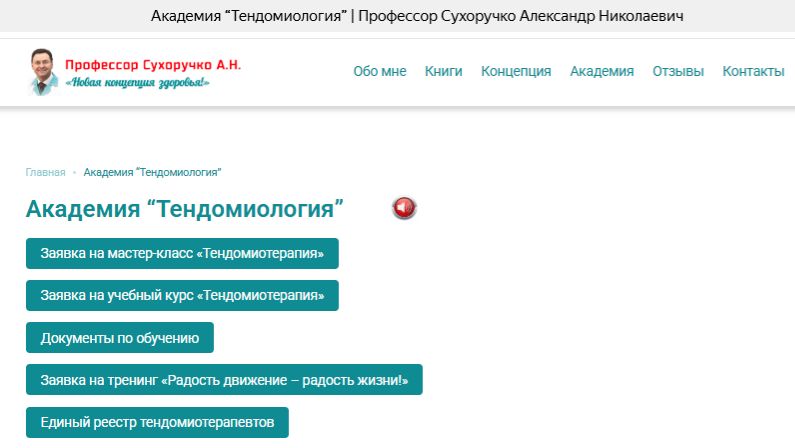
Task: Navigate to "Контакты"
Action: (x=753, y=71)
